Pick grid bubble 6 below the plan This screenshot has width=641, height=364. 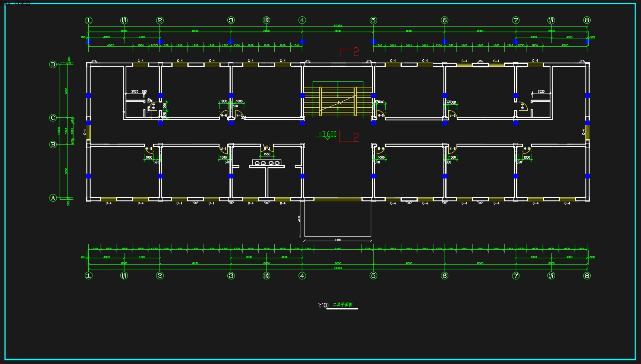click(445, 276)
